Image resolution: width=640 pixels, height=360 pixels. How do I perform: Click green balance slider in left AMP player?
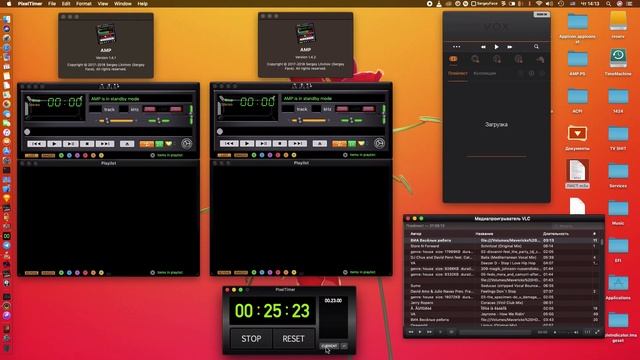(159, 121)
